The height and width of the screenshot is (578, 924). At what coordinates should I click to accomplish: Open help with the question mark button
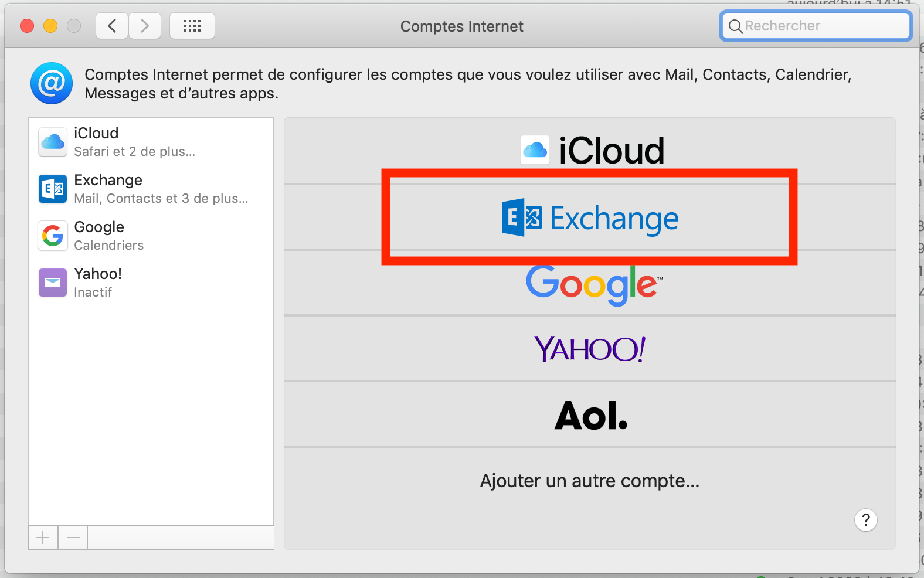pyautogui.click(x=865, y=520)
